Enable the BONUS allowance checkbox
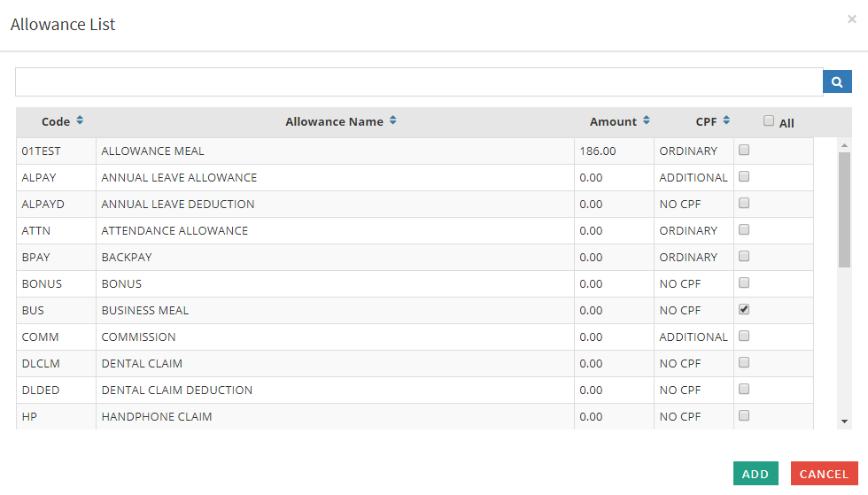Image resolution: width=868 pixels, height=495 pixels. pos(744,283)
